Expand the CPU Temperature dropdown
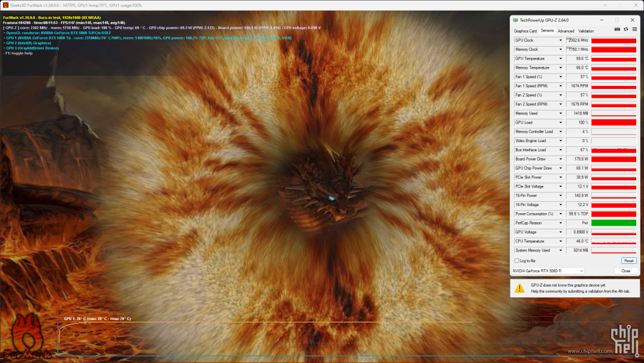Viewport: 644px width, 363px height. [560, 241]
